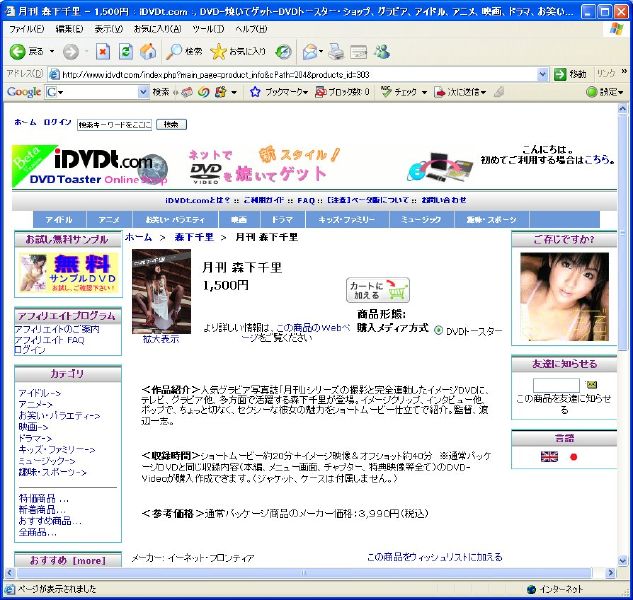Open the ドラマ category tab

pyautogui.click(x=282, y=219)
